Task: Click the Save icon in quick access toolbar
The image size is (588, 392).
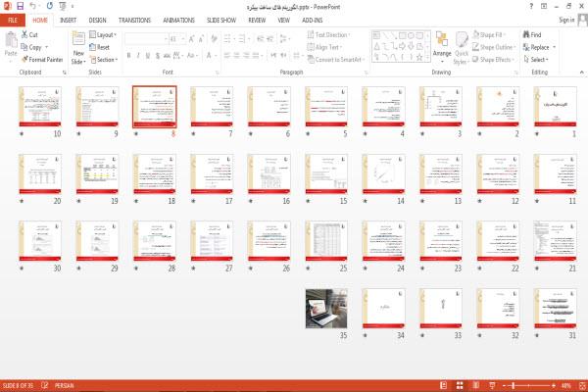Action: tap(20, 6)
